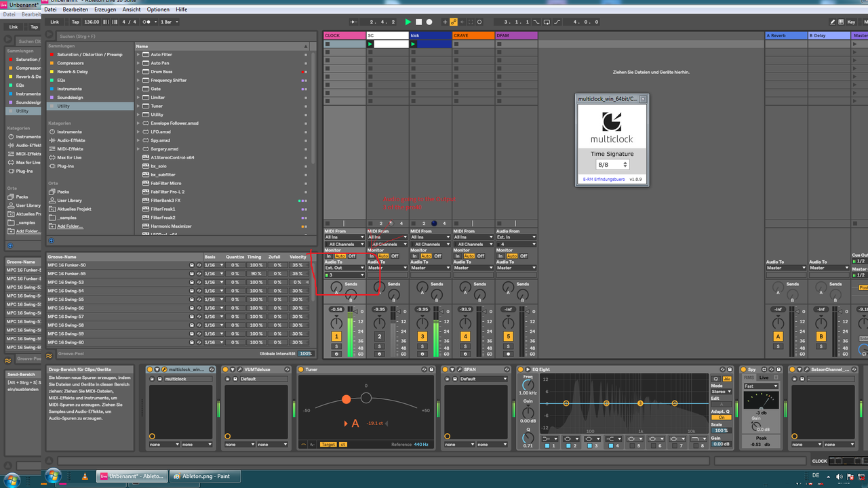The width and height of the screenshot is (868, 488).
Task: Open the Datei menu
Action: tap(50, 9)
